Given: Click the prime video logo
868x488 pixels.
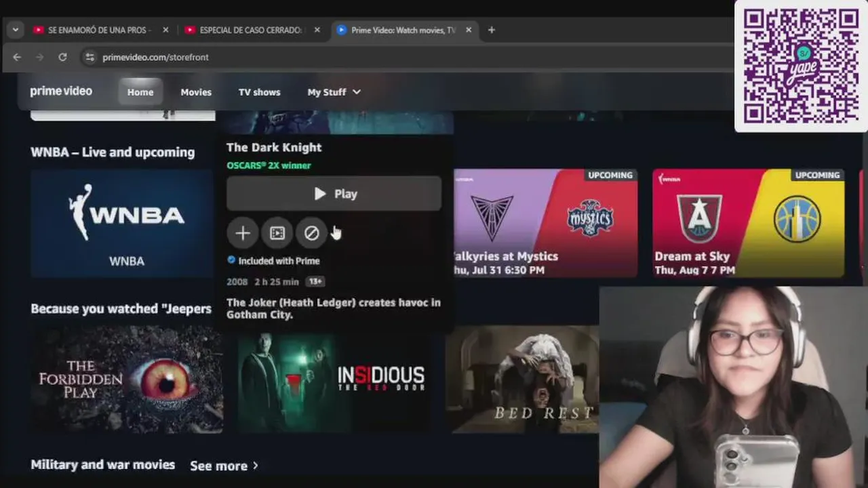Looking at the screenshot, I should pos(61,91).
